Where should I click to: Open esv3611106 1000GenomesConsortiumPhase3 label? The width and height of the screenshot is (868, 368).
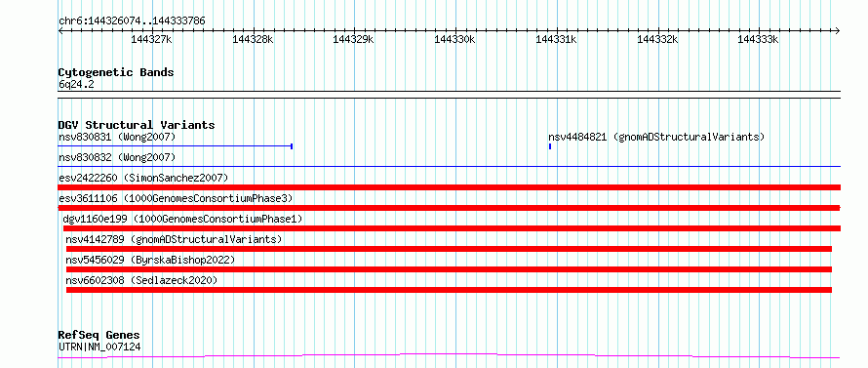tap(176, 198)
